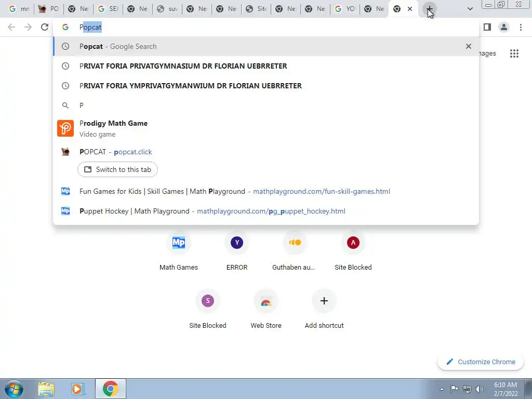Click Switch to this tab button
Image resolution: width=532 pixels, height=399 pixels.
(117, 169)
